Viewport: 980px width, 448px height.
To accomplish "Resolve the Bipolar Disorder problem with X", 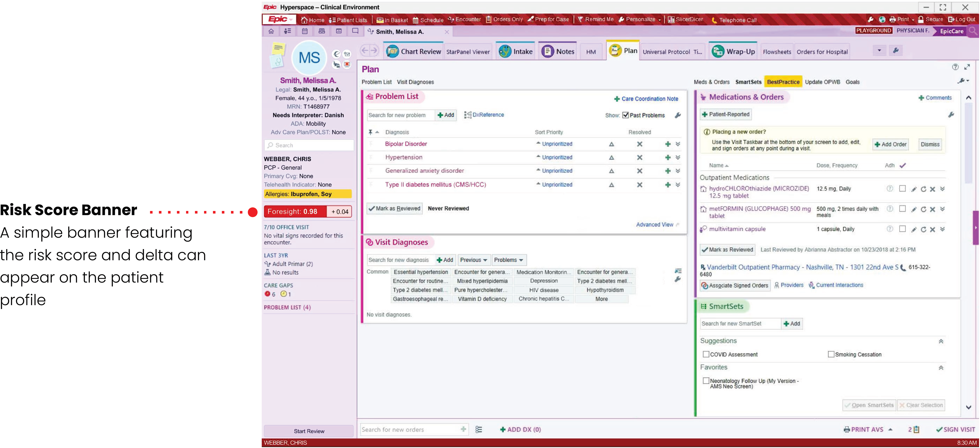I will pos(640,144).
